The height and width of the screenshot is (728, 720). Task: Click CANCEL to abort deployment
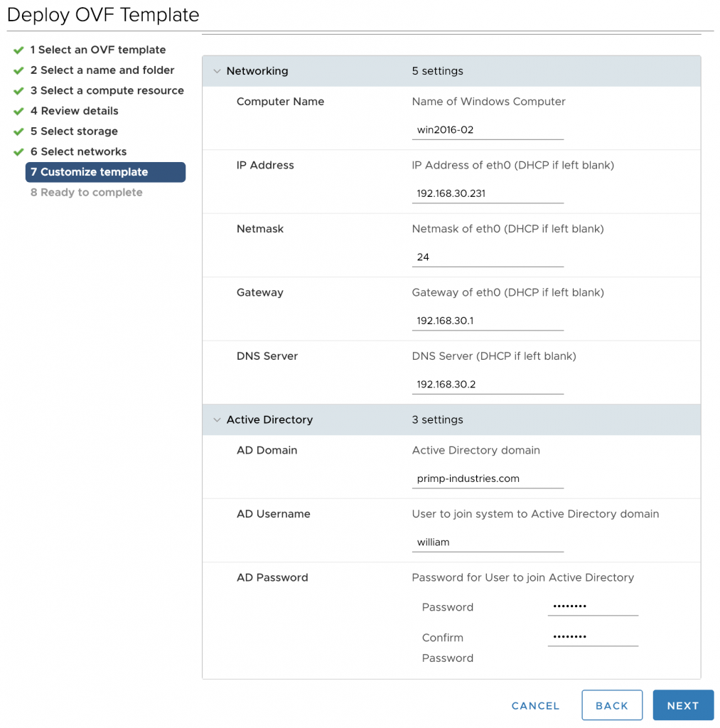click(x=535, y=705)
